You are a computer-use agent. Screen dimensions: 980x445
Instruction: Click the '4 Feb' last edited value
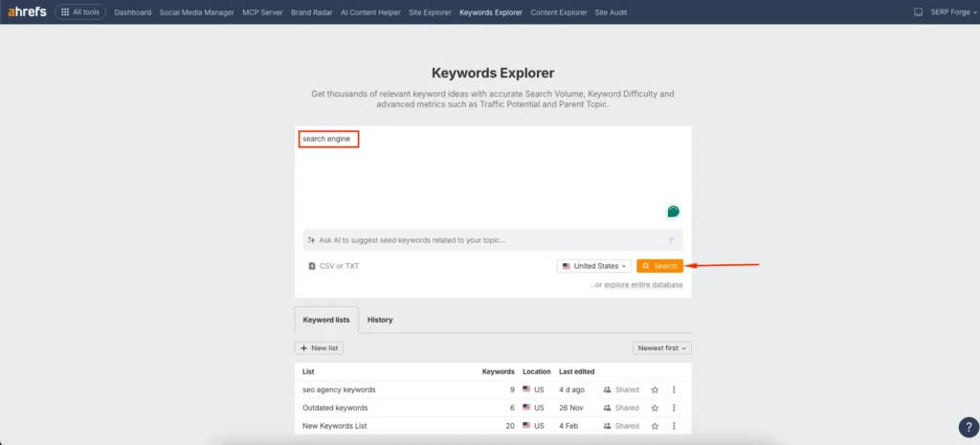point(568,426)
